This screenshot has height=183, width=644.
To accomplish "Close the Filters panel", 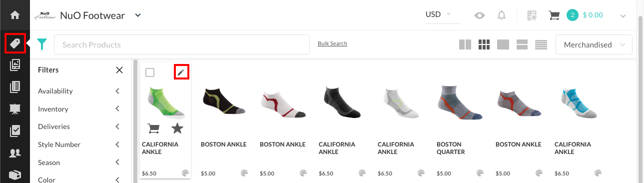I will tap(119, 70).
